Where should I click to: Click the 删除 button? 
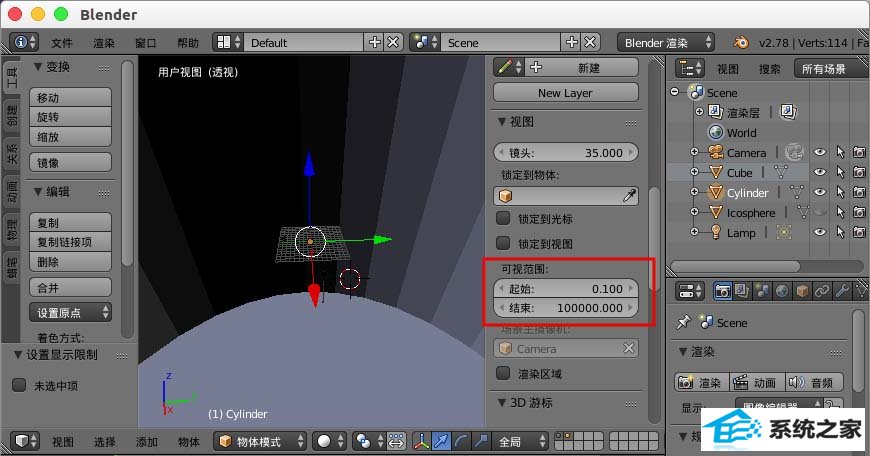coord(70,262)
